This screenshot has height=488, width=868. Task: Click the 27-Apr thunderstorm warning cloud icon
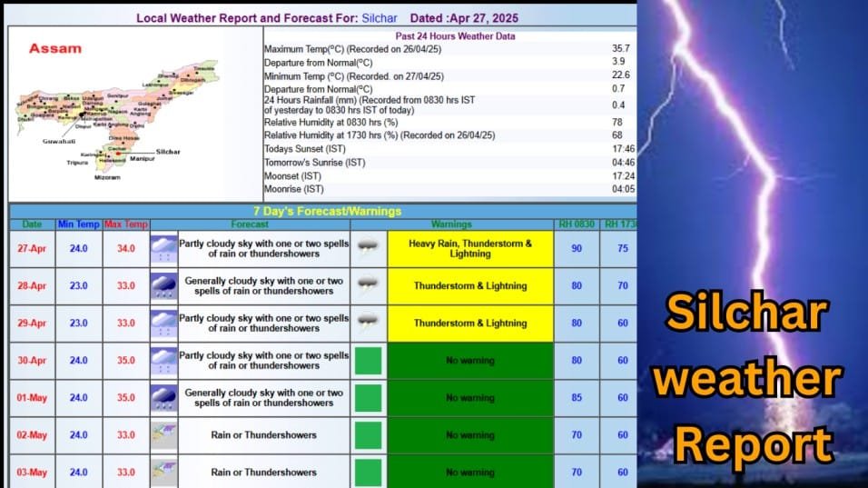[368, 248]
